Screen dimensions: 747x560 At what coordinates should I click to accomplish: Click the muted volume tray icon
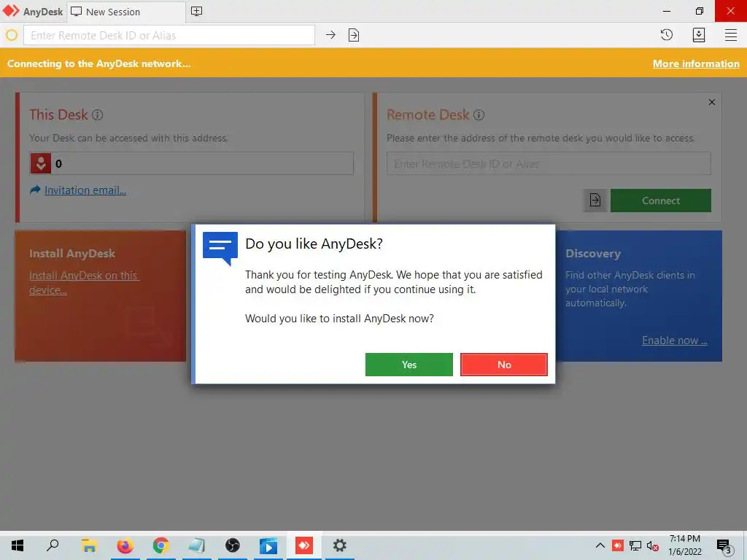pos(653,546)
